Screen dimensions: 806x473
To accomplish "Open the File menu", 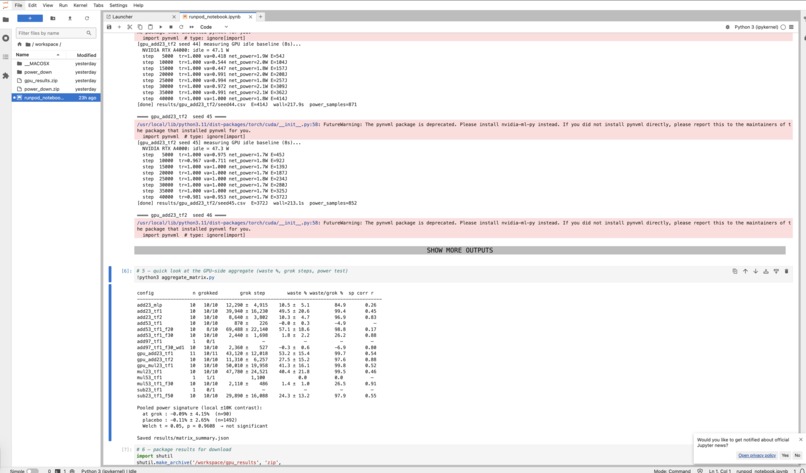I will click(19, 5).
